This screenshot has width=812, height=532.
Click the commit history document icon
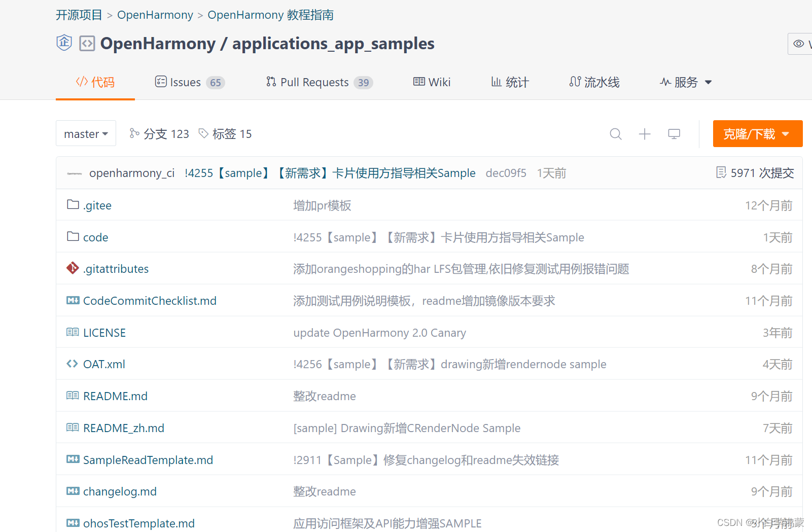coord(721,172)
